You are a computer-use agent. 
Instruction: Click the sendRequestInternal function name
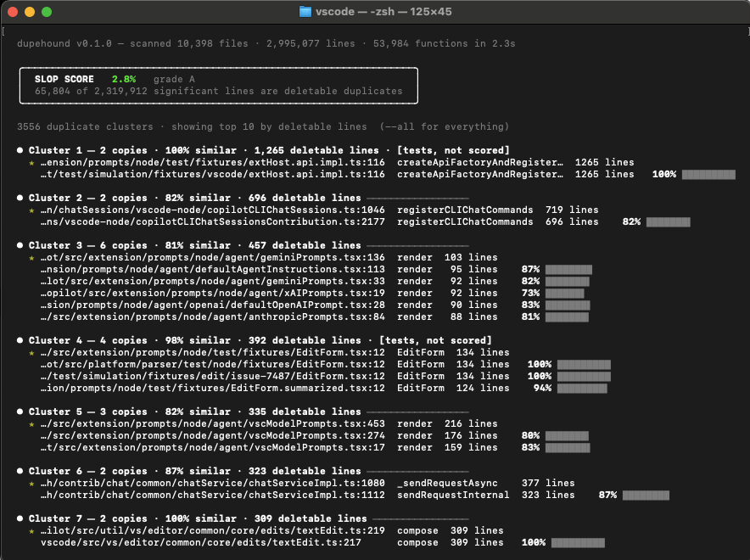[453, 495]
